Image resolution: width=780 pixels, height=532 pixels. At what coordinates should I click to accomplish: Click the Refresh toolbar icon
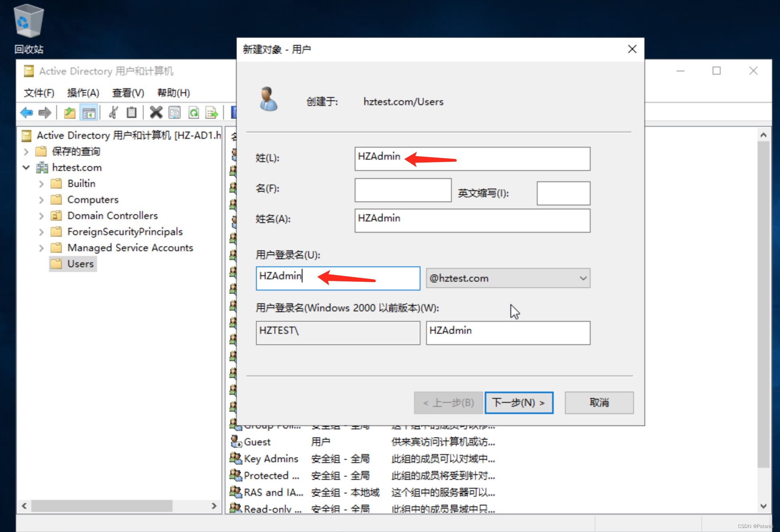click(x=194, y=113)
